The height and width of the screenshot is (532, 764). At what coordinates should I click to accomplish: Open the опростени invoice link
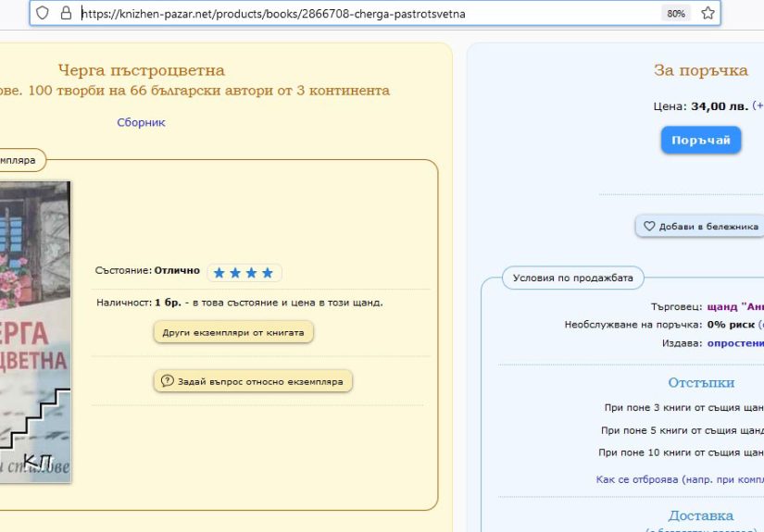[x=735, y=342]
